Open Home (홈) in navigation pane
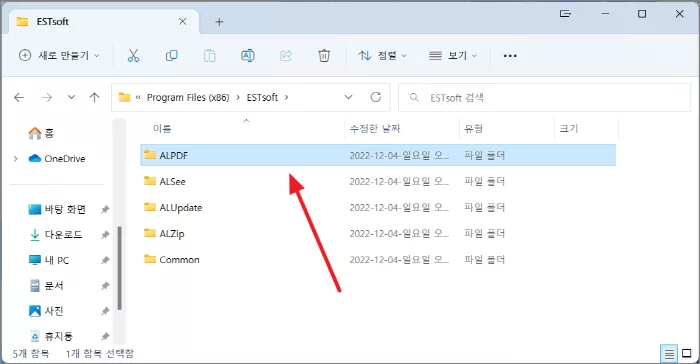This screenshot has width=700, height=364. pyautogui.click(x=41, y=133)
